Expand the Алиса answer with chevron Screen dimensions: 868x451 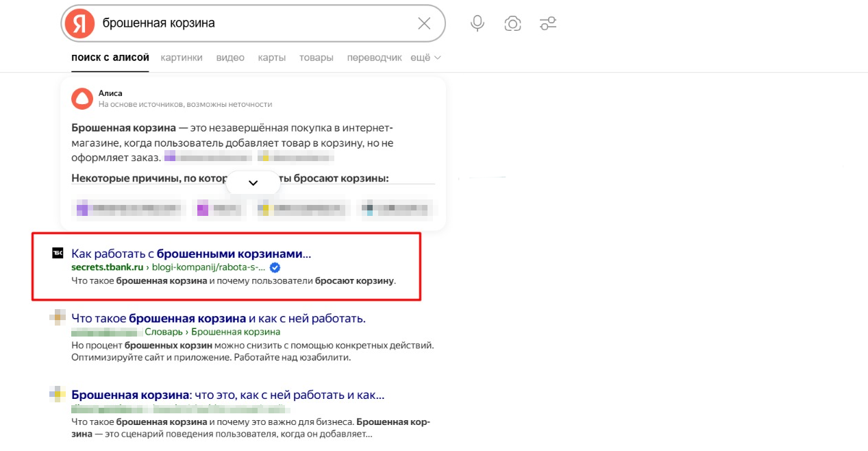point(253,183)
